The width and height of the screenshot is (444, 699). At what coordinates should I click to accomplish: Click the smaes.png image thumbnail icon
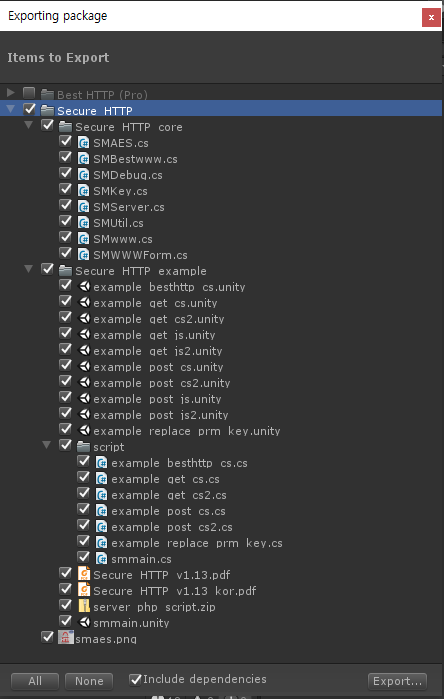pos(66,638)
